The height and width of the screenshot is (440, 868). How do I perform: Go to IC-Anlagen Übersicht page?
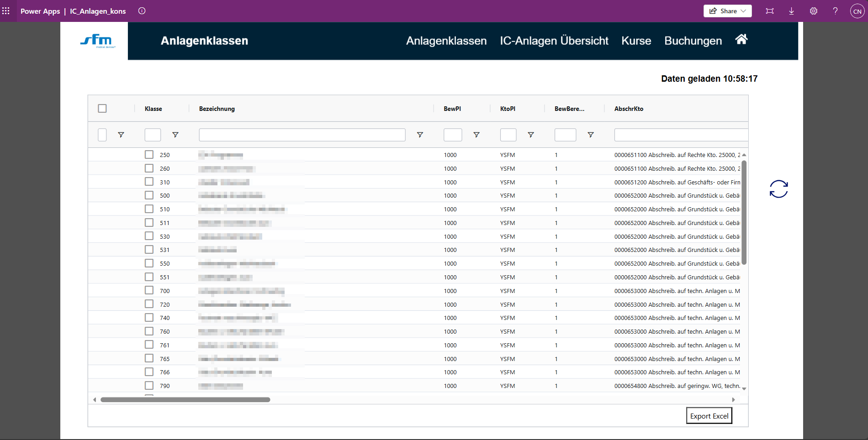tap(554, 41)
